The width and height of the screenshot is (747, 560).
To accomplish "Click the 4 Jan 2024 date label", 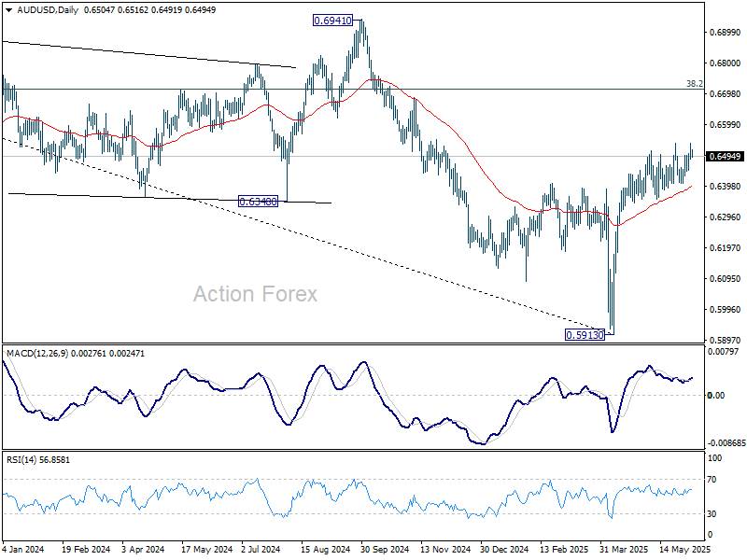I will [x=22, y=549].
